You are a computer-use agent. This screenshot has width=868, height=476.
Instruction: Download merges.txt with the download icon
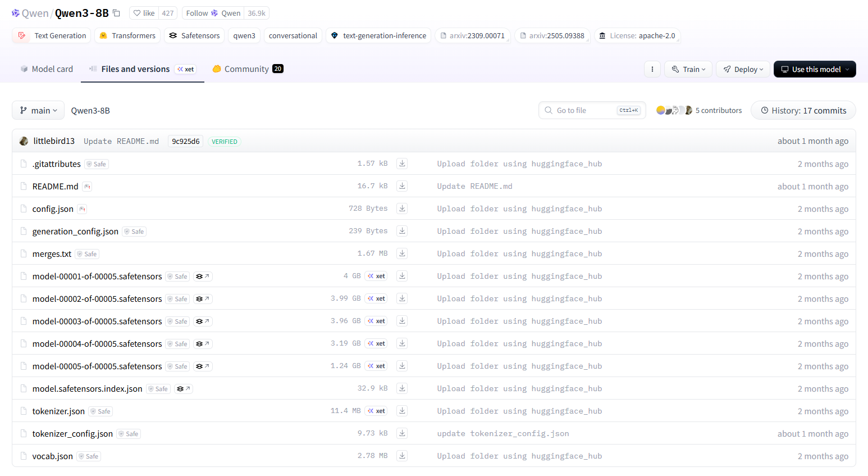click(x=402, y=253)
